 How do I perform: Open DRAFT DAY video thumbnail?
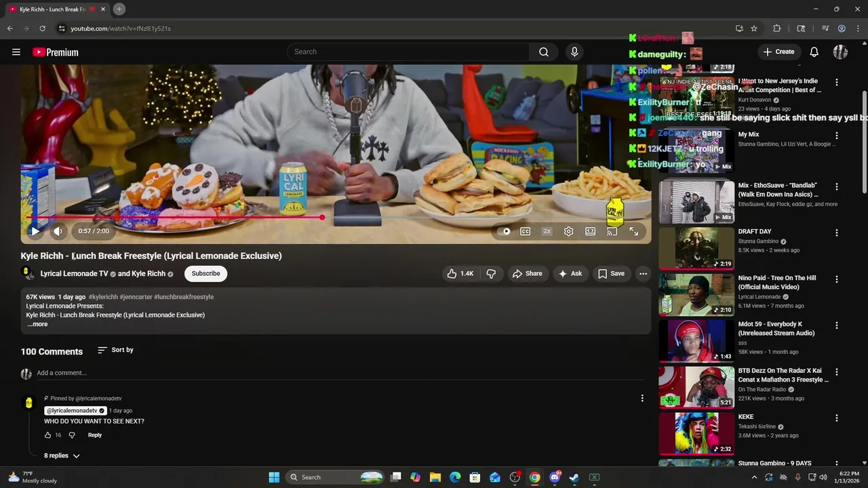click(696, 248)
